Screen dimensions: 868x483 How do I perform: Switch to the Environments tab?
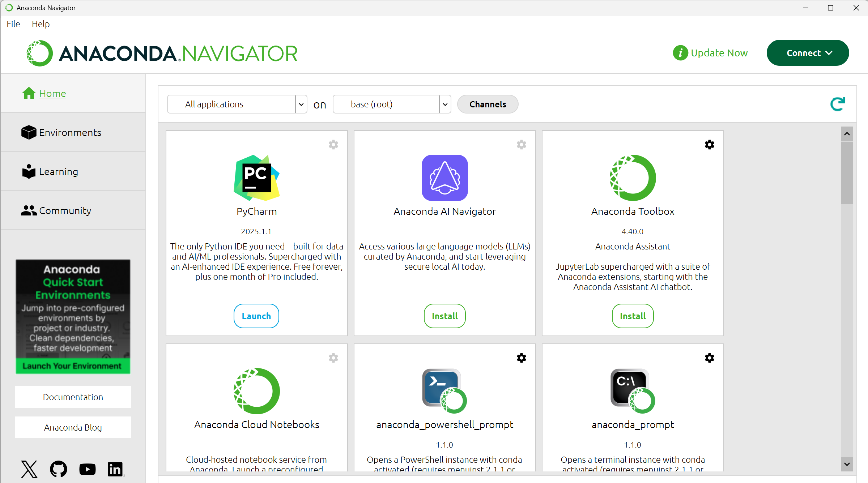70,133
